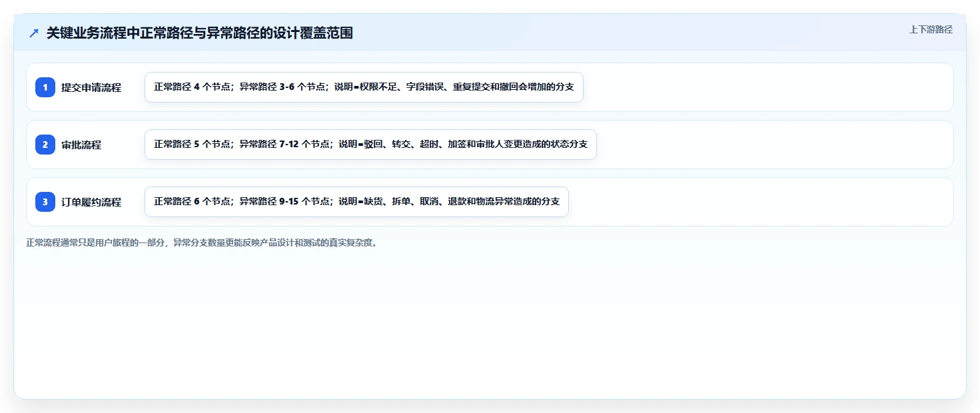Open the description box starting 正常路径 6 个节点

[356, 202]
